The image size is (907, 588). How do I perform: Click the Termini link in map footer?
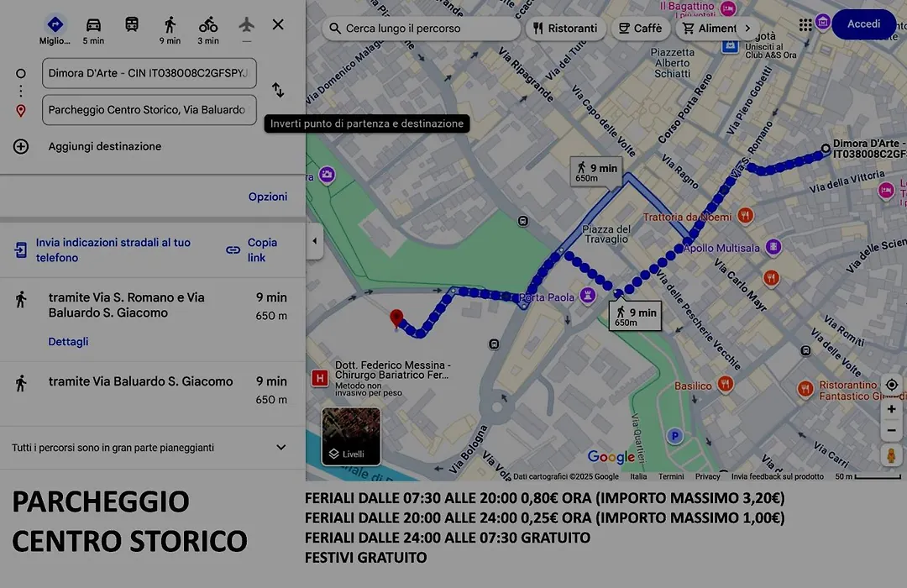[x=671, y=476]
